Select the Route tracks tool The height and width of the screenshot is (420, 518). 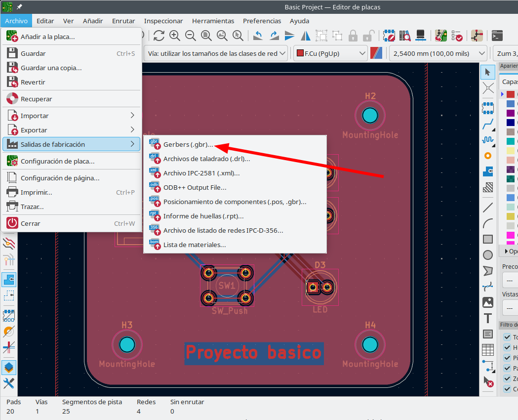tap(488, 124)
